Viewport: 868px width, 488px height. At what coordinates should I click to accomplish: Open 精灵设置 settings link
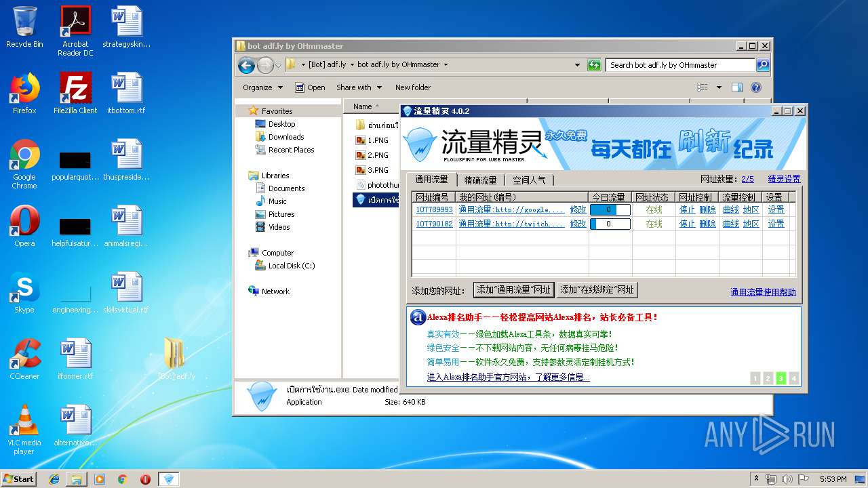[x=784, y=179]
